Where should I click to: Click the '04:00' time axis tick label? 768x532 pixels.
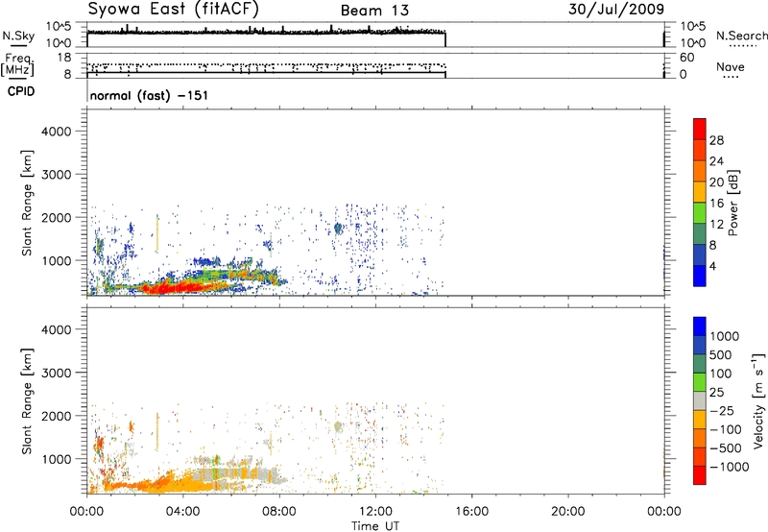pyautogui.click(x=182, y=512)
